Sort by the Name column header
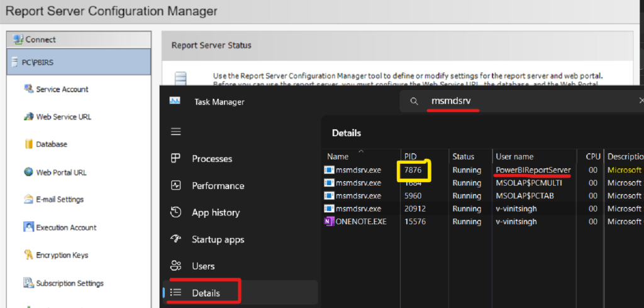The height and width of the screenshot is (308, 644). (361, 156)
